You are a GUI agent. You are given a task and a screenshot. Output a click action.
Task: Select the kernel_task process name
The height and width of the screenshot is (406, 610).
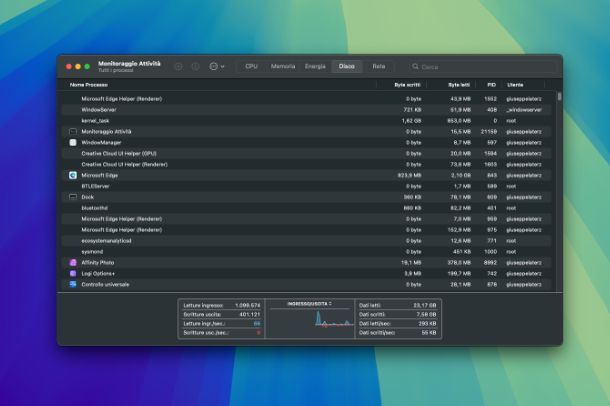point(95,121)
